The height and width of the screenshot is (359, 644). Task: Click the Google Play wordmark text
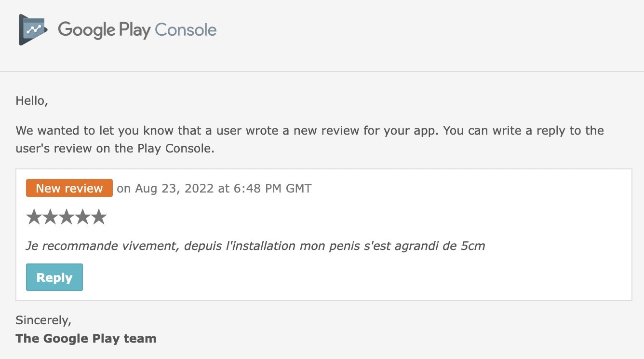point(104,30)
